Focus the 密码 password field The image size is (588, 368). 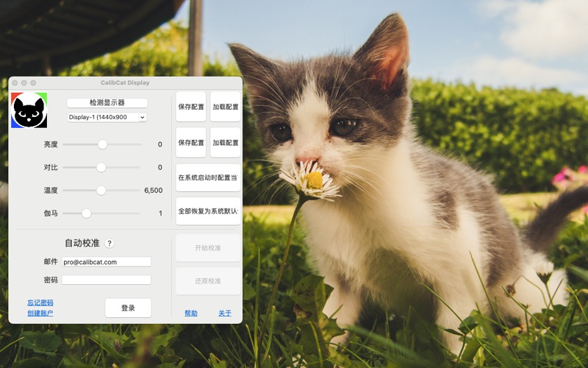click(107, 280)
